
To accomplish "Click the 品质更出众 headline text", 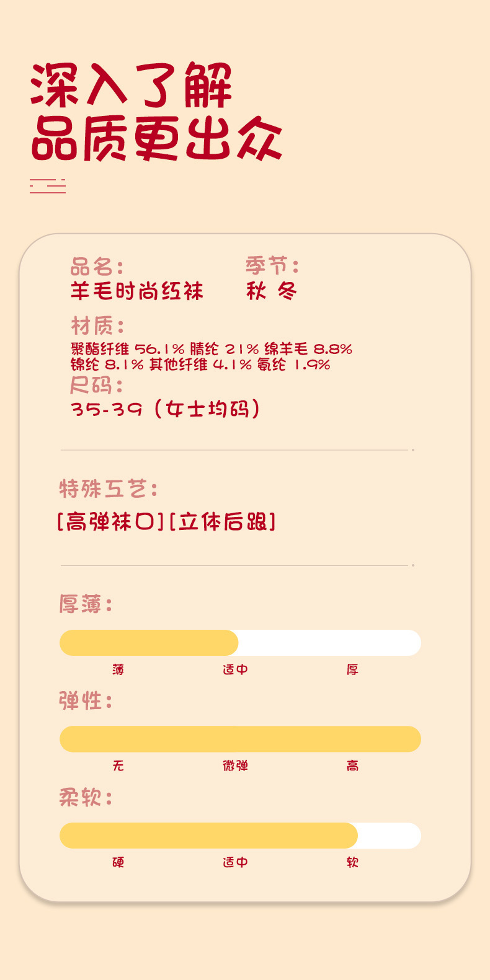I will [156, 139].
